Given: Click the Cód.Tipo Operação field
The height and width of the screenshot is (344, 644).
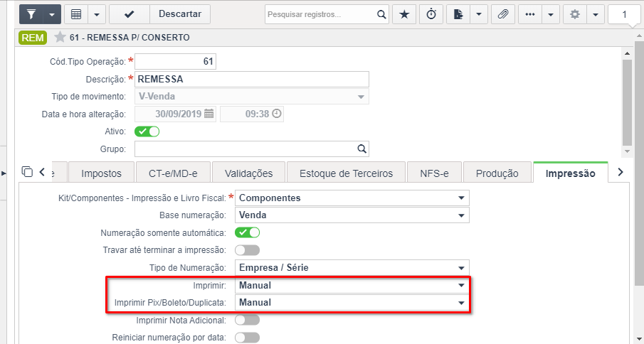Looking at the screenshot, I should point(175,62).
